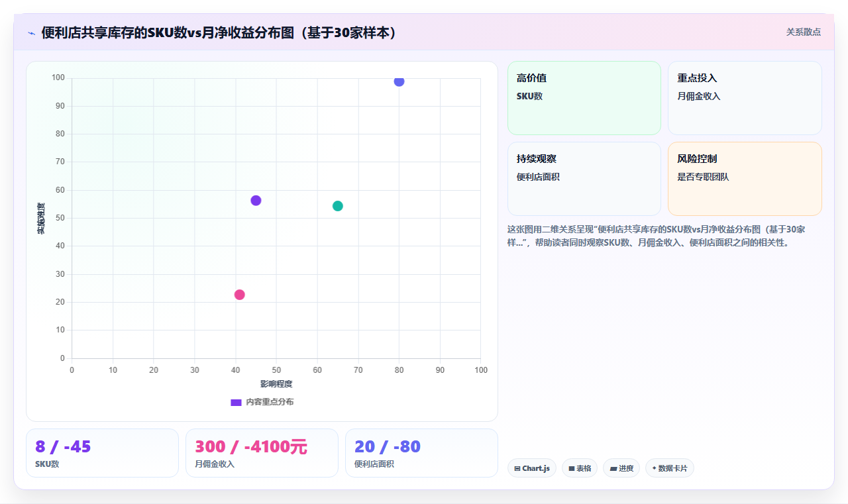Select the blue scatter point near 100

[399, 81]
